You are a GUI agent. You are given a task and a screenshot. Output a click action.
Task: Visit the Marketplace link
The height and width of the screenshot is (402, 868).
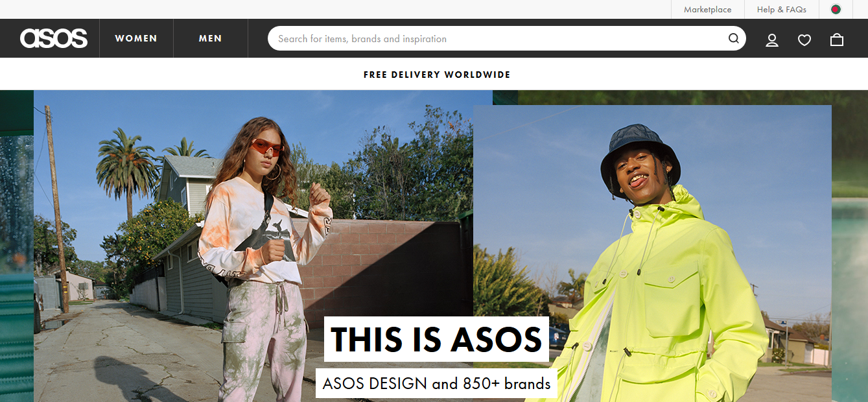708,10
